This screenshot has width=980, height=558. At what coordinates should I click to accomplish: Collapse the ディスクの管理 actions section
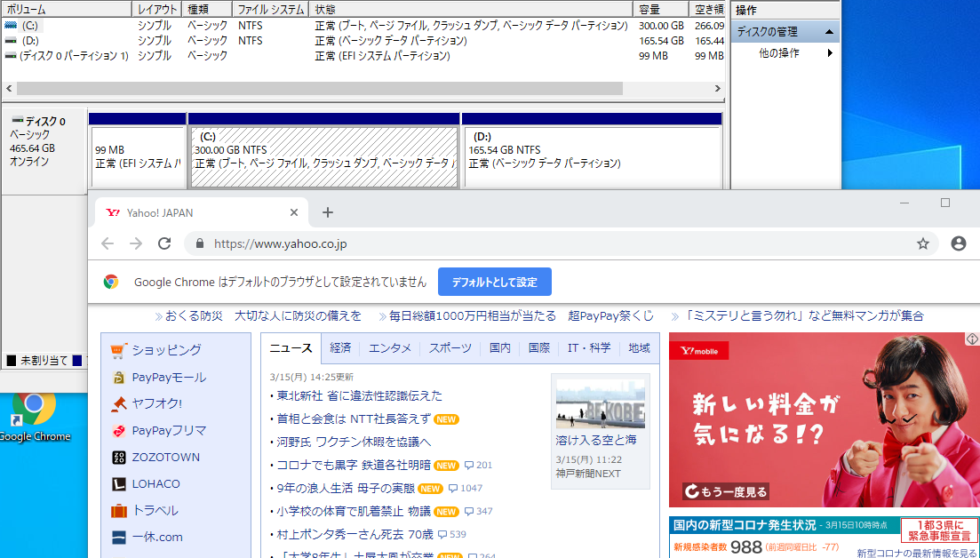click(829, 32)
